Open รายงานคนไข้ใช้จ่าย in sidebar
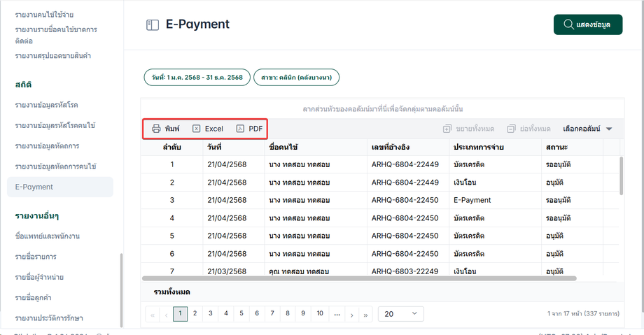Viewport: 644px width, 335px height. 44,15
